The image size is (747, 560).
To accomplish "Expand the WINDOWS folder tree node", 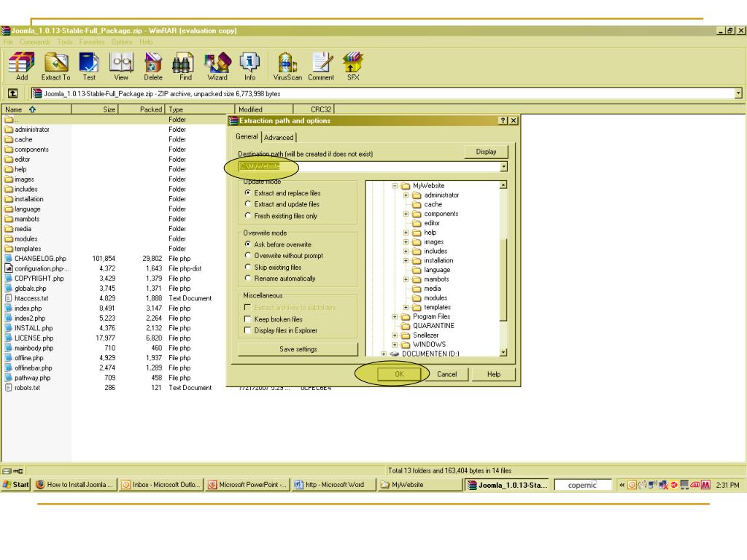I will click(395, 344).
